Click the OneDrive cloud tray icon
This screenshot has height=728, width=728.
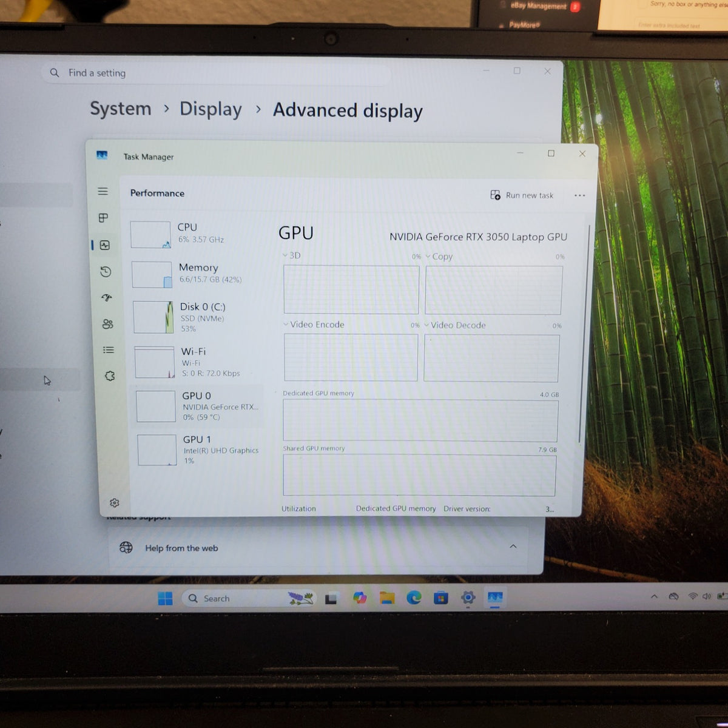(x=673, y=596)
